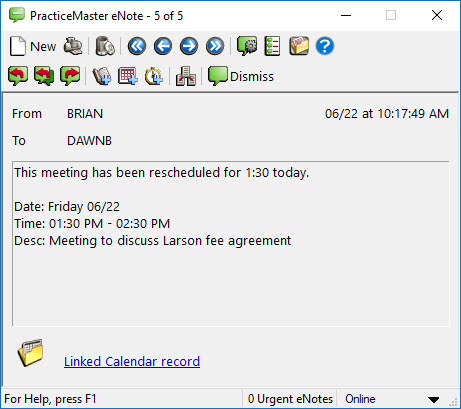Image resolution: width=461 pixels, height=409 pixels.
Task: Create a New eNote
Action: click(33, 46)
